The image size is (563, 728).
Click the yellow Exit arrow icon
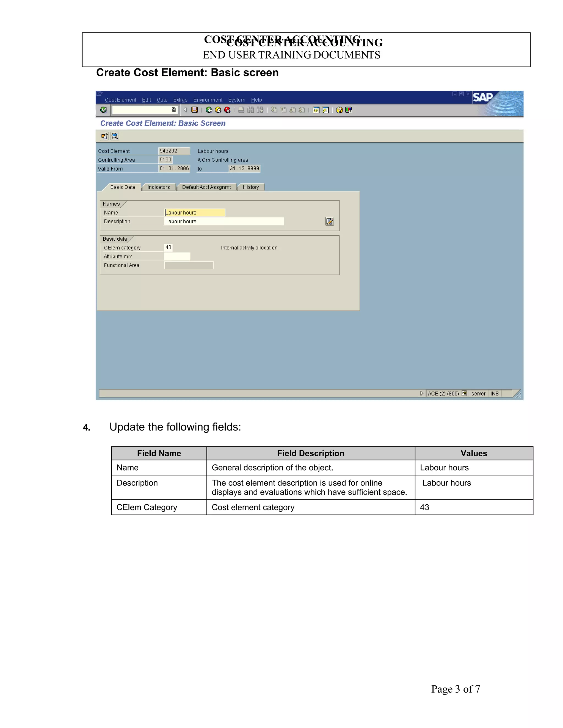218,110
